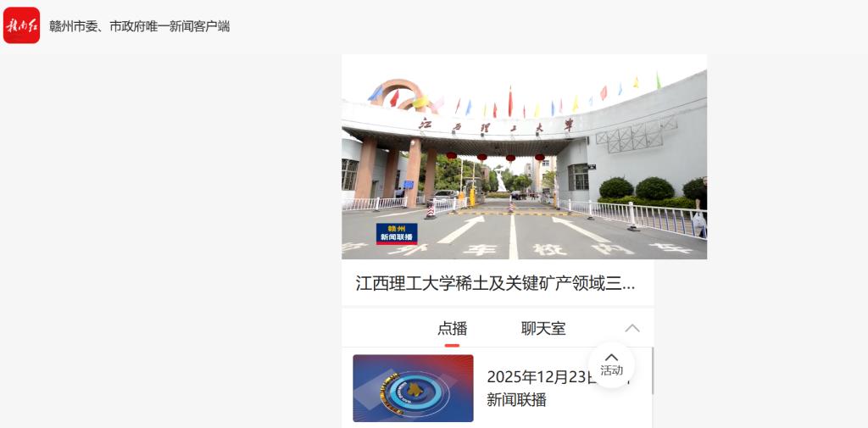Play the main university gate video
Image resolution: width=868 pixels, height=428 pixels.
[x=524, y=157]
